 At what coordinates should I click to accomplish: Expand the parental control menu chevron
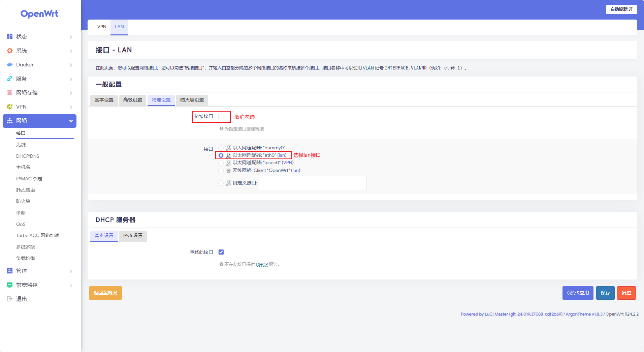coord(71,271)
